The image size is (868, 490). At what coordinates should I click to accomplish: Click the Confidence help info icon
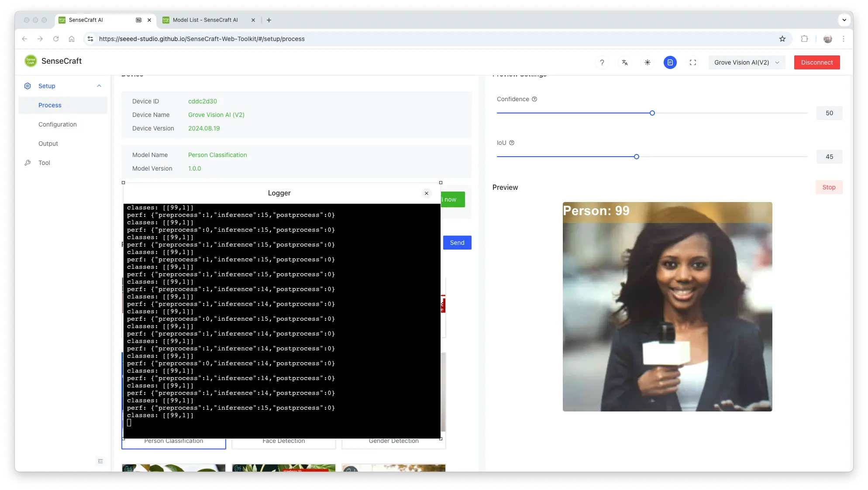point(534,99)
